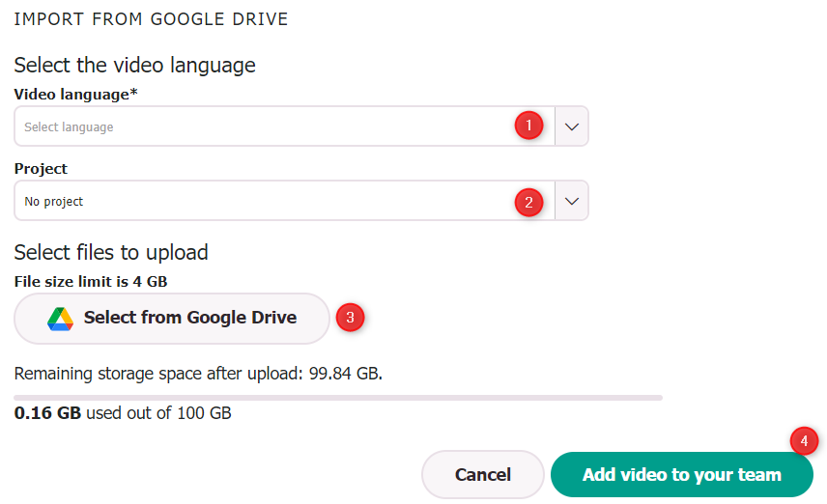This screenshot has height=504, width=827.
Task: Click the Select files to upload heading
Action: [111, 253]
